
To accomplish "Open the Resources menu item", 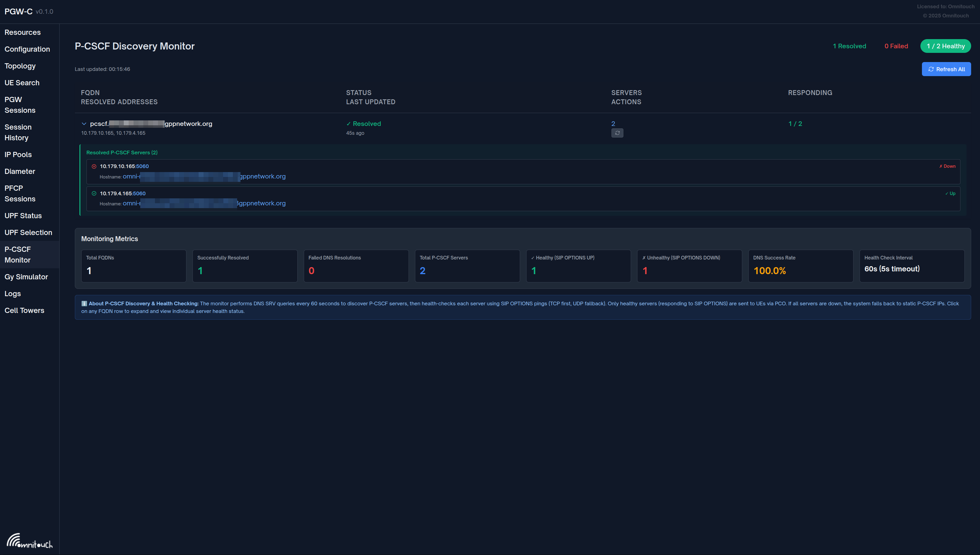I will tap(23, 32).
